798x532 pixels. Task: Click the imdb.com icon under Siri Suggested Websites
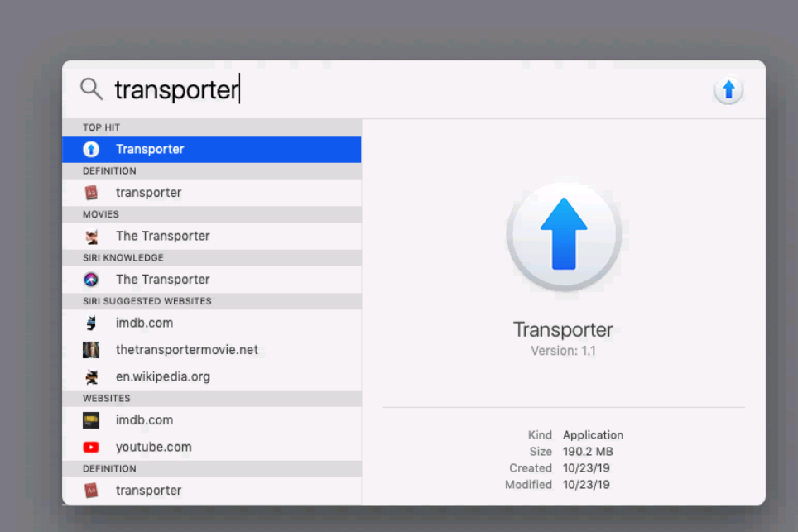(91, 323)
